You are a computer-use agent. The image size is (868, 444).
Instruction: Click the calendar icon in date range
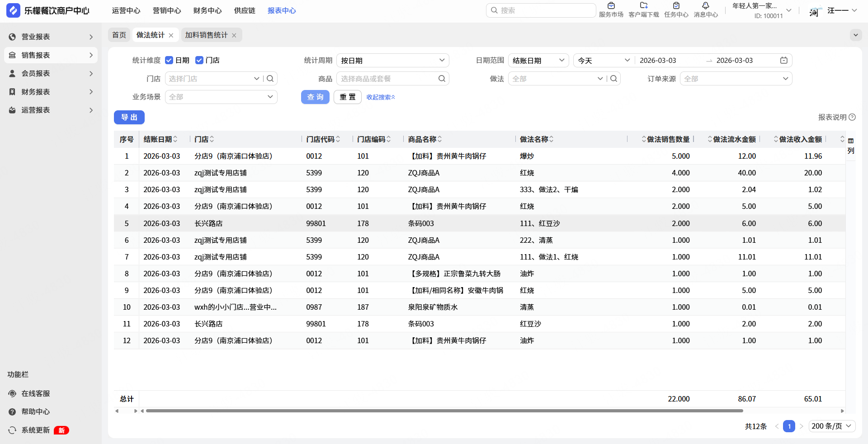(x=783, y=61)
